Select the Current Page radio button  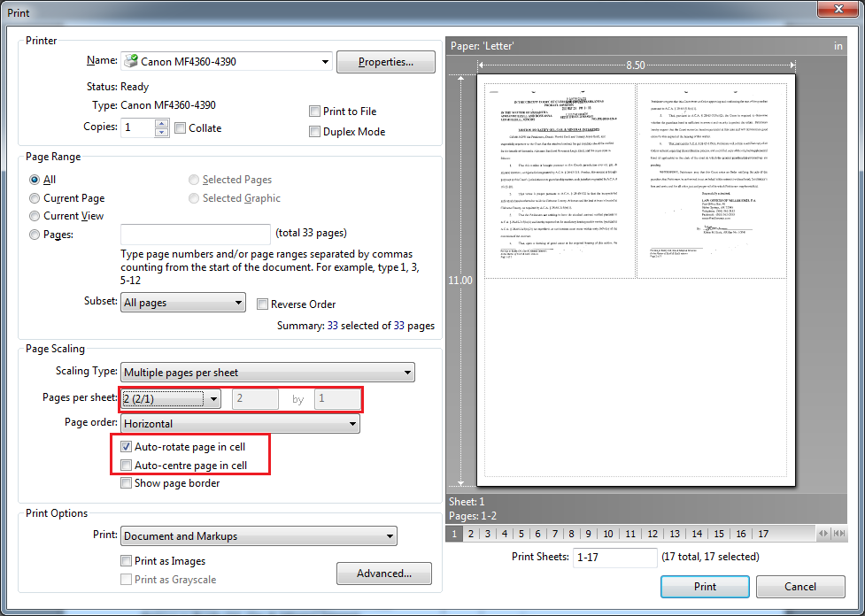point(34,198)
